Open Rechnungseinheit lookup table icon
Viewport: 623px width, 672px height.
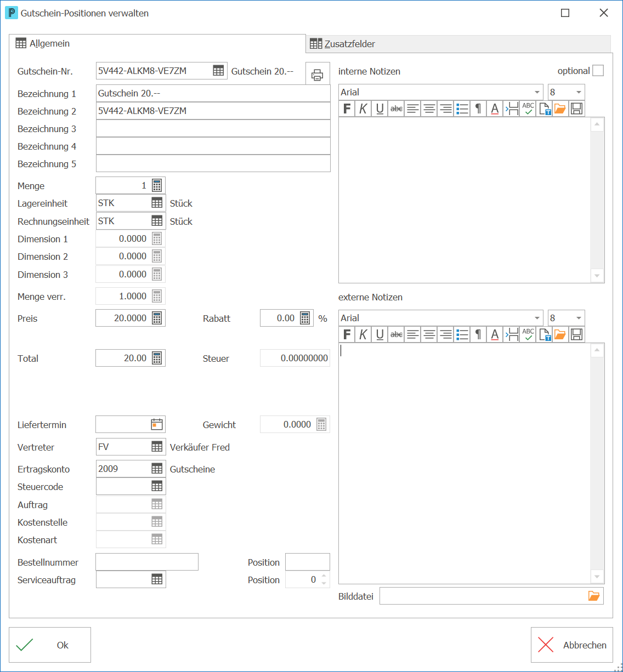pos(157,221)
